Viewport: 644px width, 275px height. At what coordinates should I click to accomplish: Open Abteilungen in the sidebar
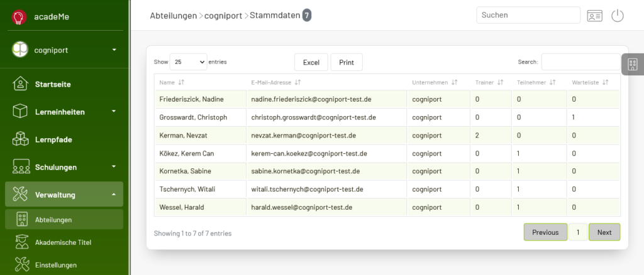(64, 219)
